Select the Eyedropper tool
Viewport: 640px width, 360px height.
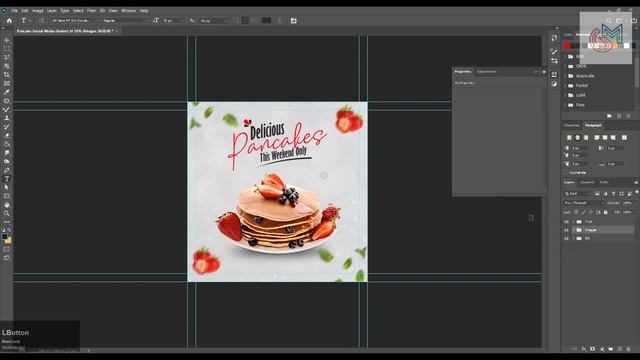click(7, 92)
